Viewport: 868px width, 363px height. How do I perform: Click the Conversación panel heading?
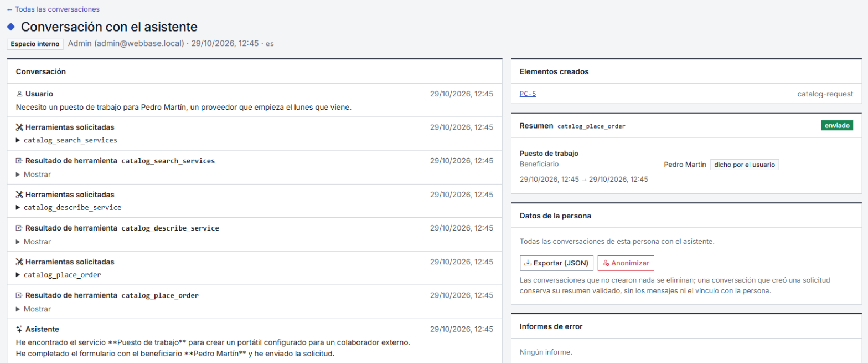pos(41,71)
